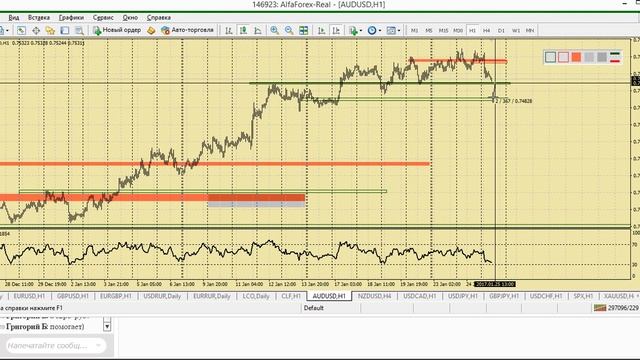Select H4 timeframe
This screenshot has height=360, width=640.
487,31
